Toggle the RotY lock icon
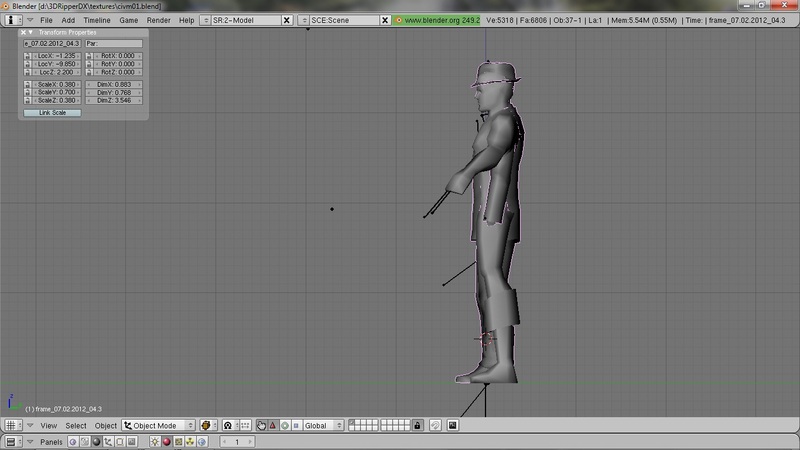Image resolution: width=800 pixels, height=450 pixels. [89, 64]
